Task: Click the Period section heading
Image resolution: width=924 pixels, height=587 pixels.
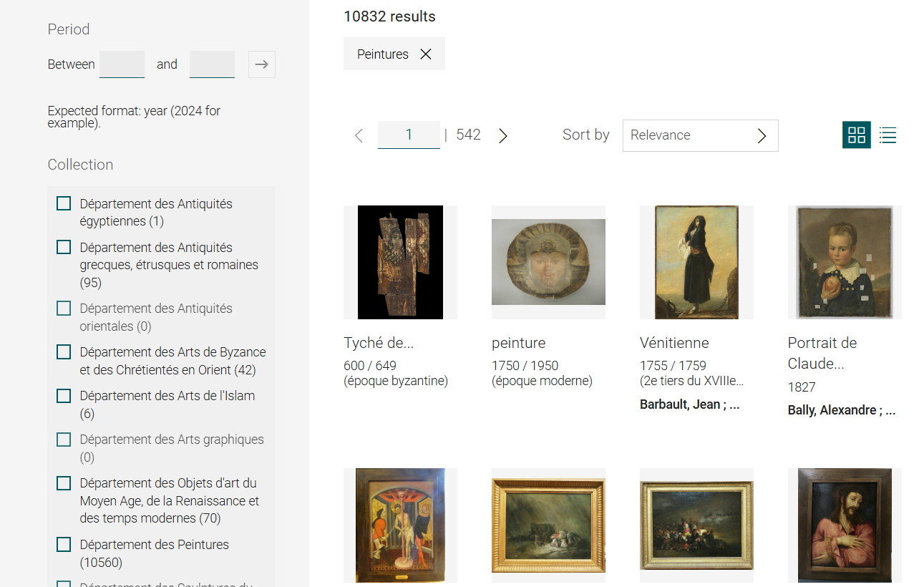Action: click(x=69, y=29)
